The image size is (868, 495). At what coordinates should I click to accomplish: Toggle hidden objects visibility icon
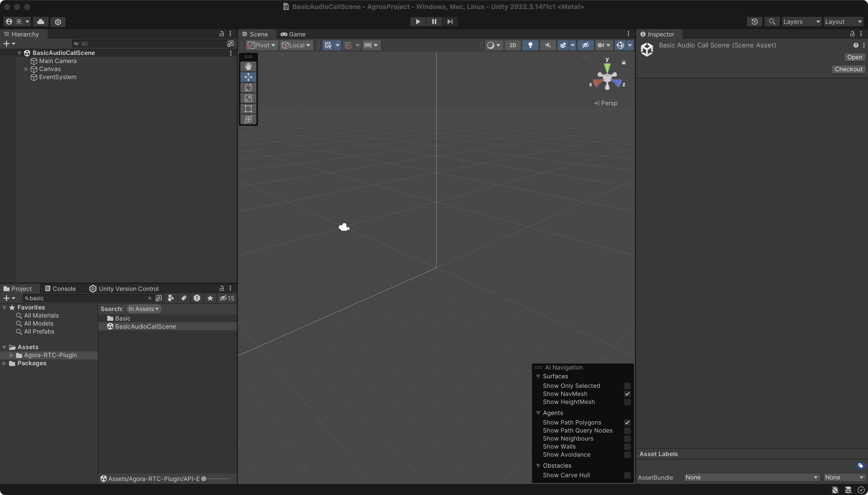click(x=585, y=45)
